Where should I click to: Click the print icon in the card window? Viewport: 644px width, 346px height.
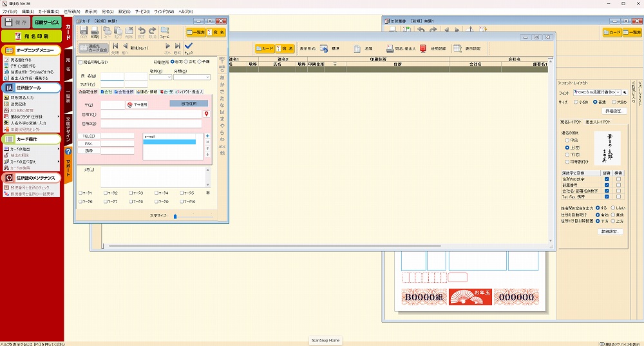coord(95,32)
